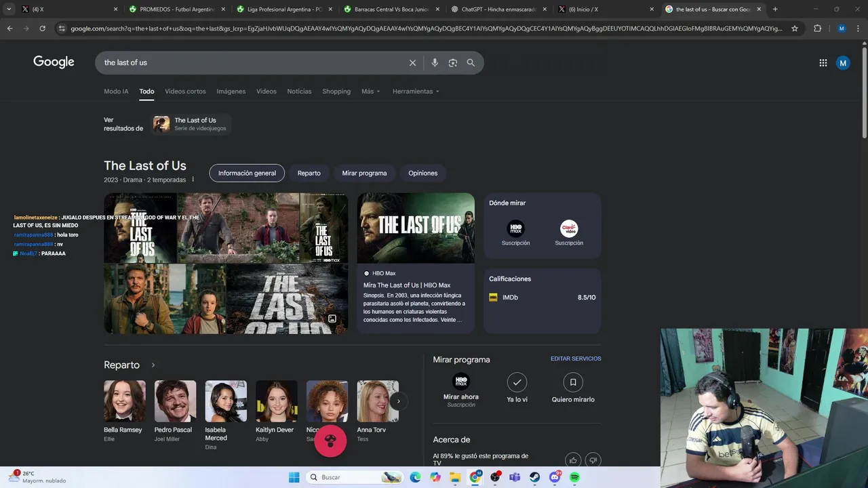
Task: Open the image gallery icon on collage
Action: [332, 319]
